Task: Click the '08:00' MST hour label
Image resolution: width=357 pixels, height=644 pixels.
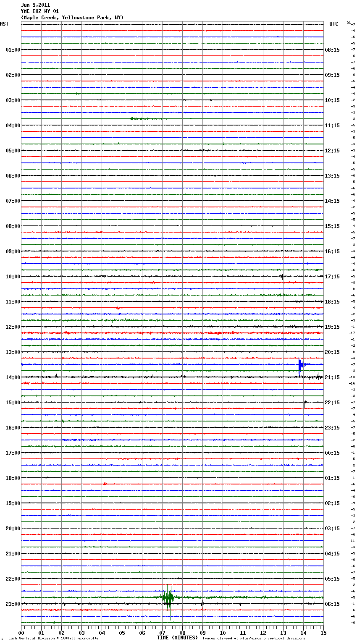Action: click(13, 226)
